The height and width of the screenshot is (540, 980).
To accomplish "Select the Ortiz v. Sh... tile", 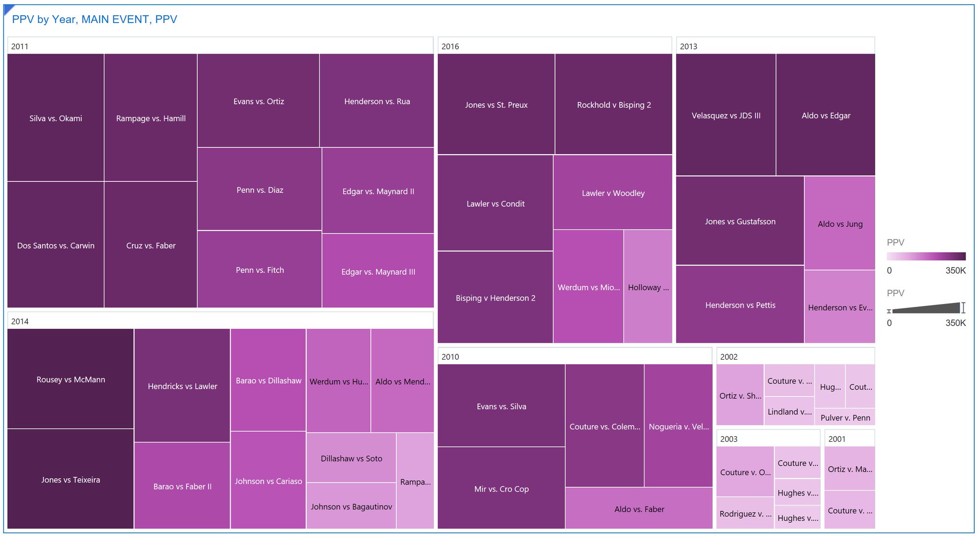I will 740,395.
